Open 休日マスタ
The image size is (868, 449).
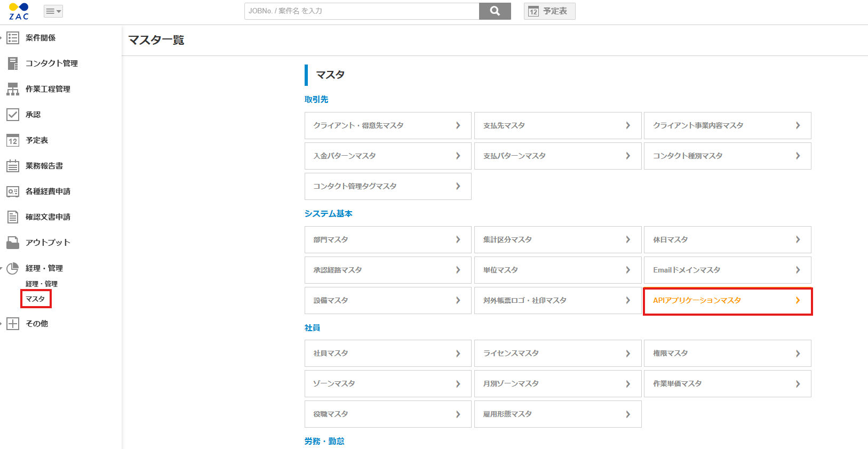point(727,240)
